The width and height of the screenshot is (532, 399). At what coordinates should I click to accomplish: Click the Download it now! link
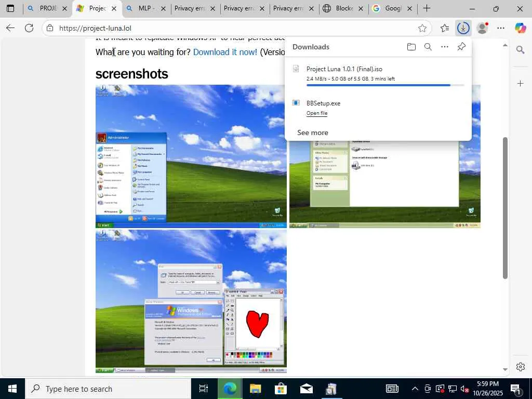(225, 52)
